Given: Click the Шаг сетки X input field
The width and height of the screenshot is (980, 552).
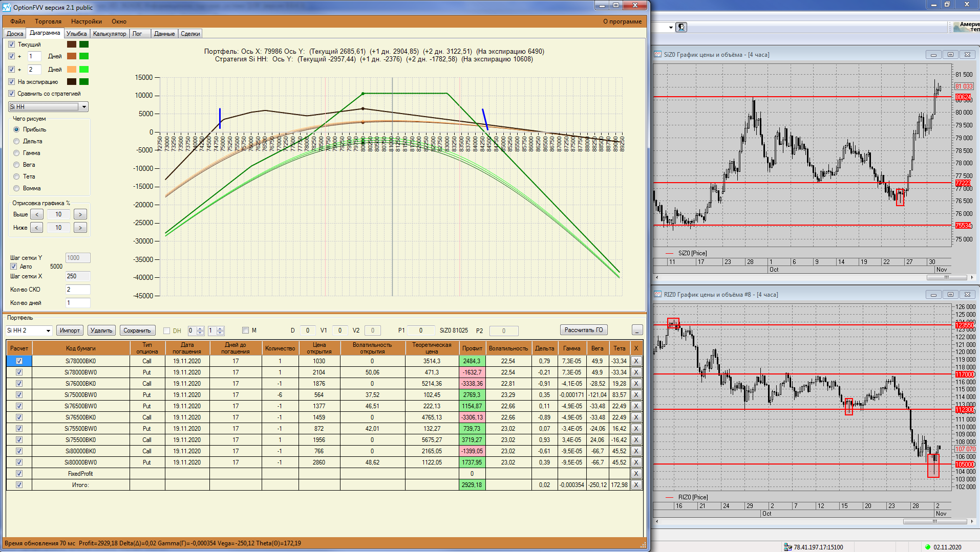Looking at the screenshot, I should pos(78,276).
